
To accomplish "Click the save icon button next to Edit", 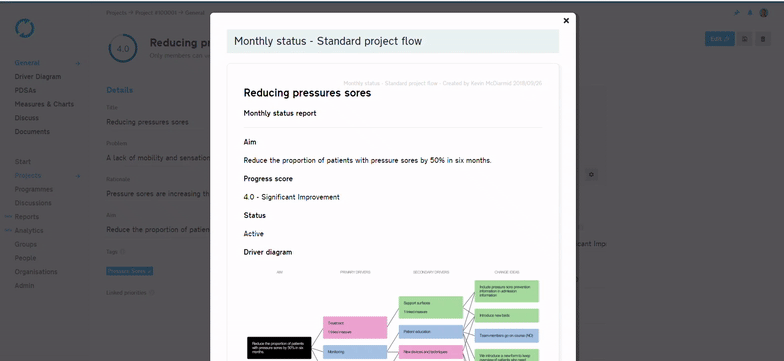I will click(744, 39).
